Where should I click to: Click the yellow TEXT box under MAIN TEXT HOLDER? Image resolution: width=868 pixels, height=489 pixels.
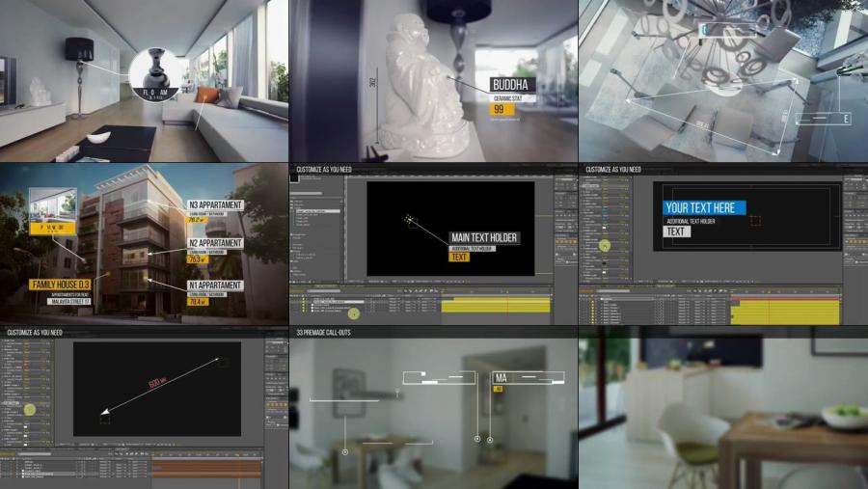460,258
